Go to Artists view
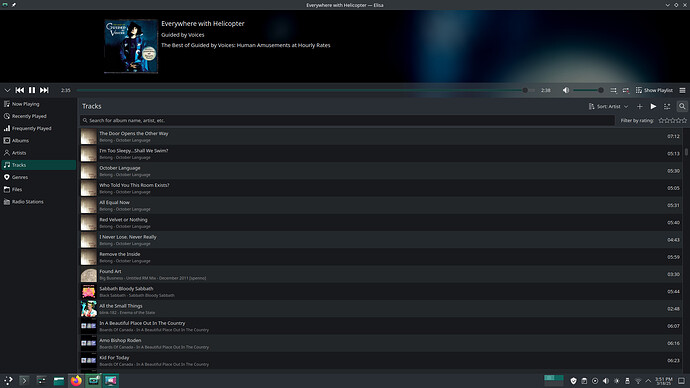The height and width of the screenshot is (388, 690). pyautogui.click(x=38, y=153)
